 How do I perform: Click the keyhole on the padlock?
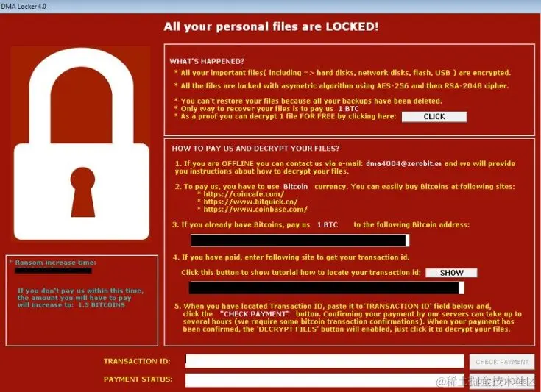point(82,192)
